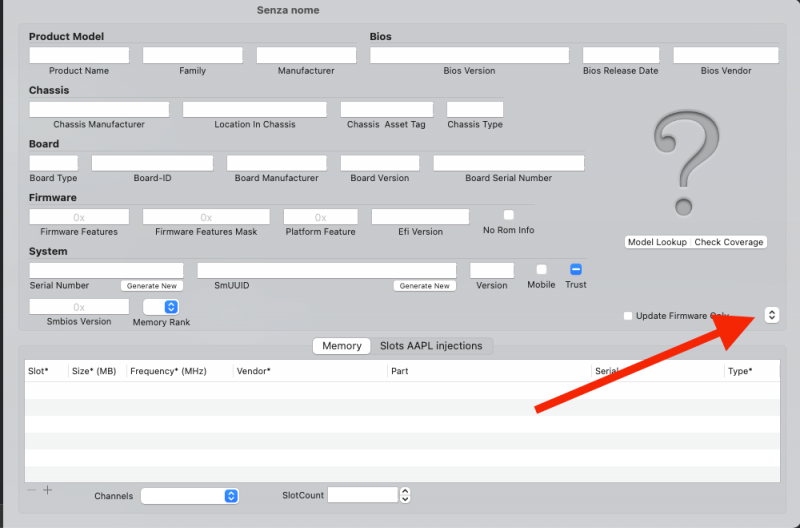
Task: Click the Bios Release Date field
Action: [x=621, y=55]
